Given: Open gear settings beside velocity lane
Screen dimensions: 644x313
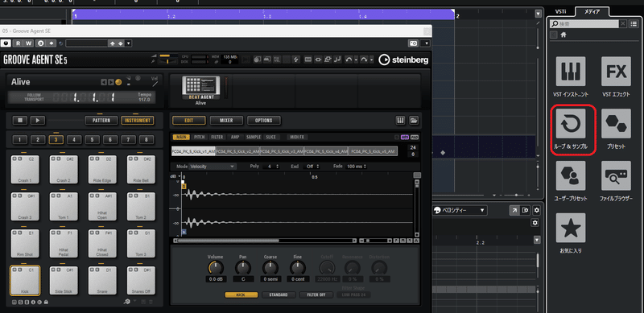Looking at the screenshot, I should [x=537, y=210].
